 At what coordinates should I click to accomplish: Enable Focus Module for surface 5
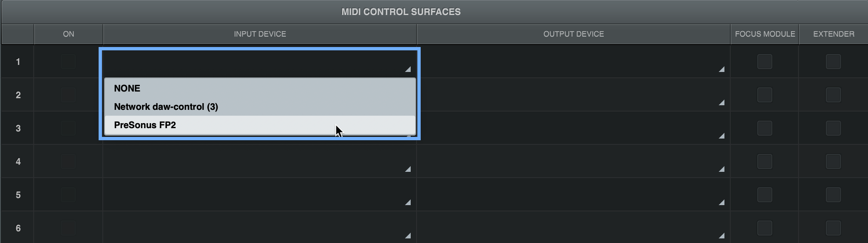pos(764,194)
